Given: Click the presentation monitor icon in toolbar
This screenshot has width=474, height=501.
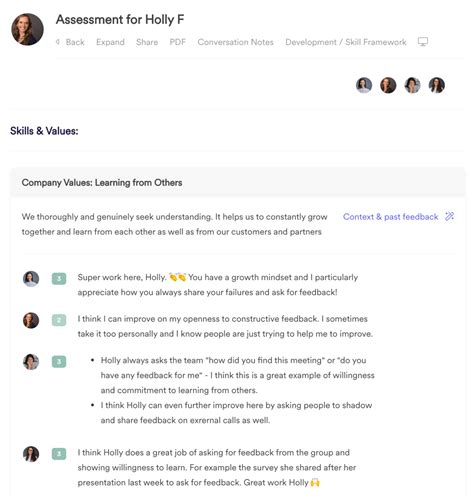Looking at the screenshot, I should 423,42.
